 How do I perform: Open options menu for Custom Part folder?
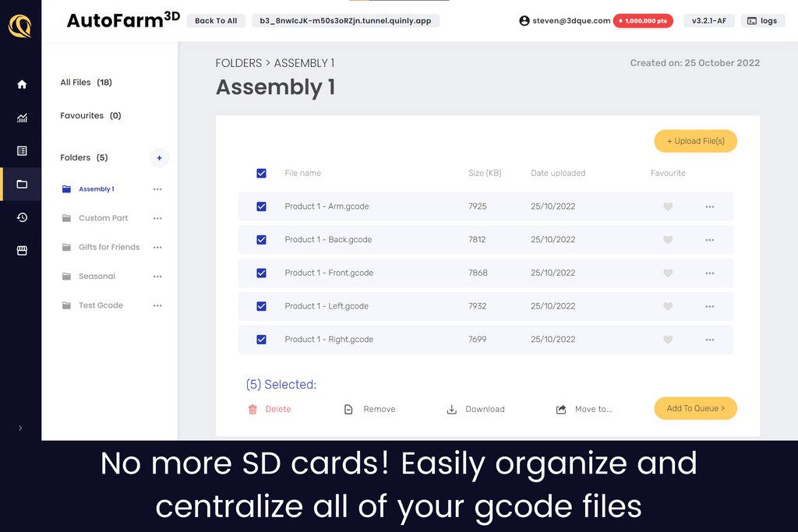click(157, 219)
